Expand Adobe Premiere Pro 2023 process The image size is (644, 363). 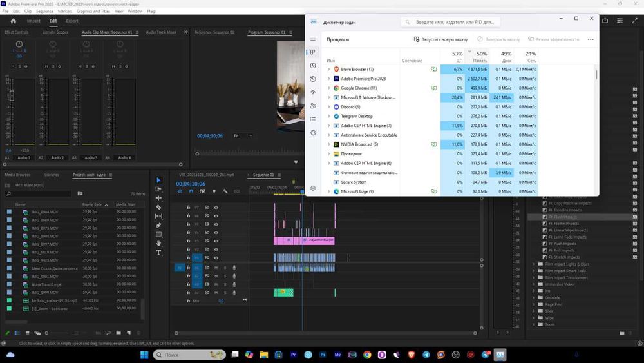point(328,79)
